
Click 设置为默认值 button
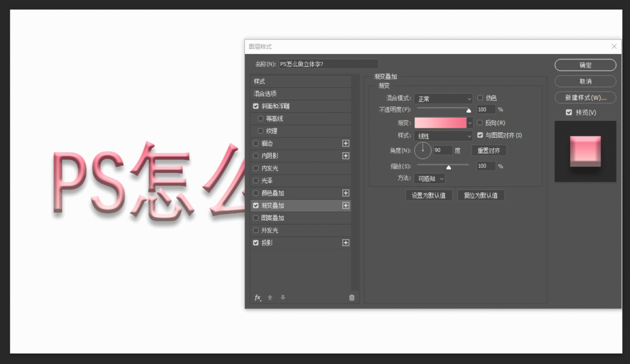point(429,196)
